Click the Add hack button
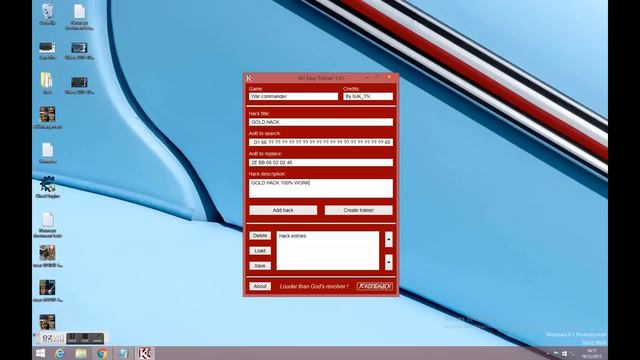 pyautogui.click(x=283, y=210)
